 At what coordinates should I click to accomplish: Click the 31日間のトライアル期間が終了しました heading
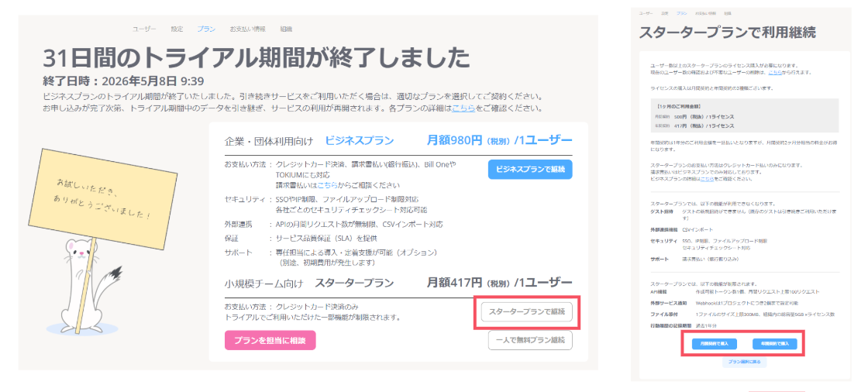coord(257,57)
